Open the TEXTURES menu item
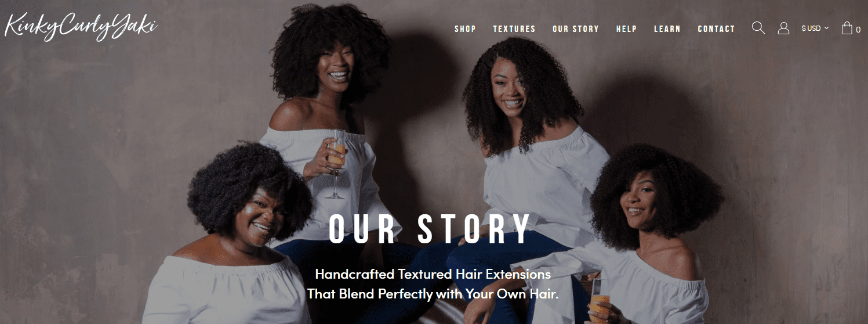This screenshot has width=868, height=324. coord(514,28)
